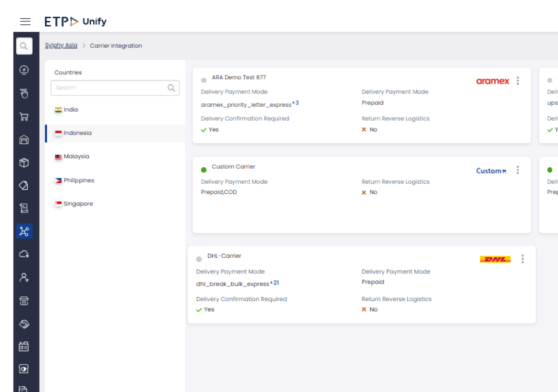Click the package box icon in sidebar
This screenshot has height=392, width=558.
tap(24, 162)
